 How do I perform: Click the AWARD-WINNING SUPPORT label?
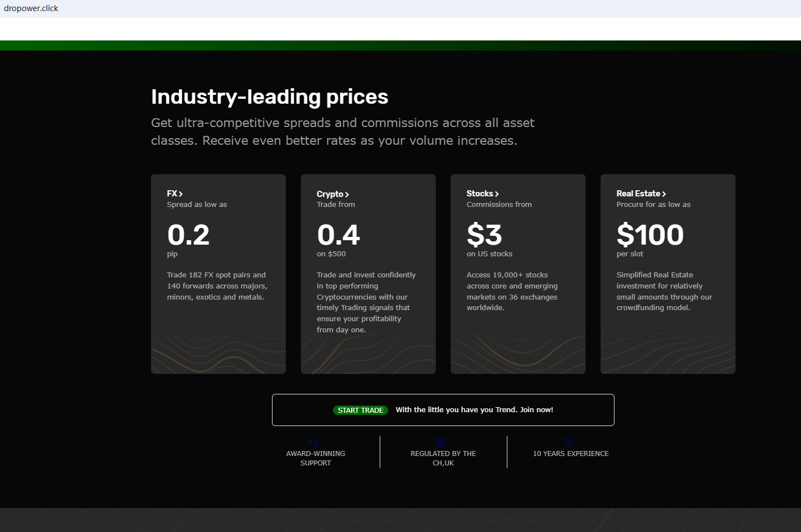coord(315,458)
